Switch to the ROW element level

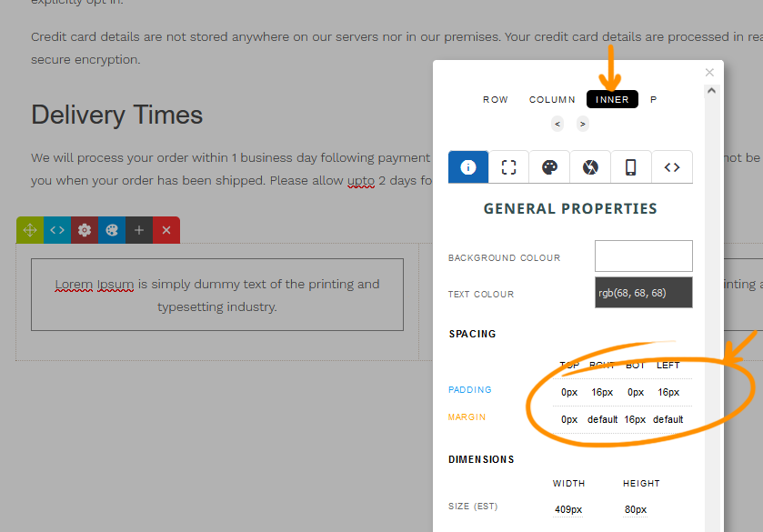pos(496,100)
